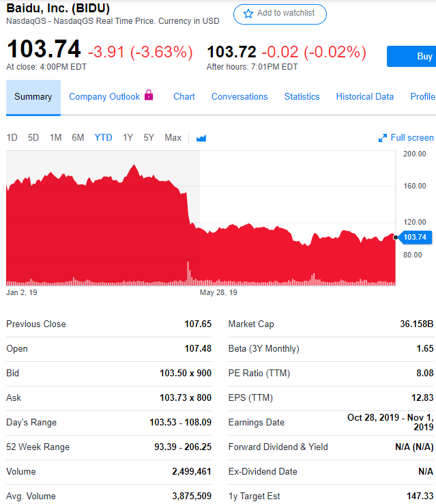Select the 1Y time range

click(128, 138)
